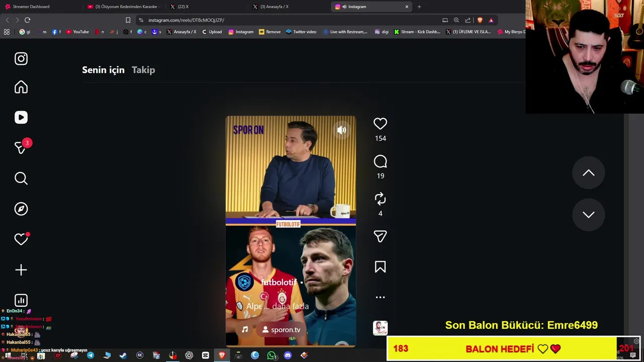Open the dashboard bar-chart icon
This screenshot has height=362, width=644.
pyautogui.click(x=21, y=301)
